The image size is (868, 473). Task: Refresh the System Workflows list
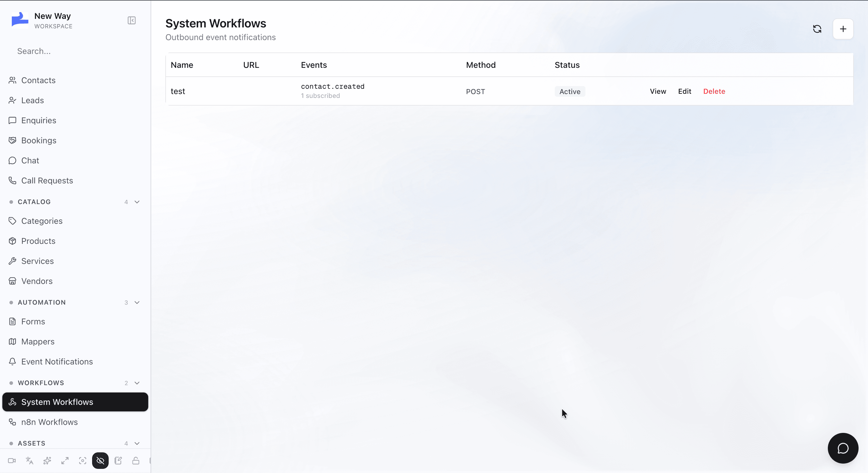click(x=817, y=29)
